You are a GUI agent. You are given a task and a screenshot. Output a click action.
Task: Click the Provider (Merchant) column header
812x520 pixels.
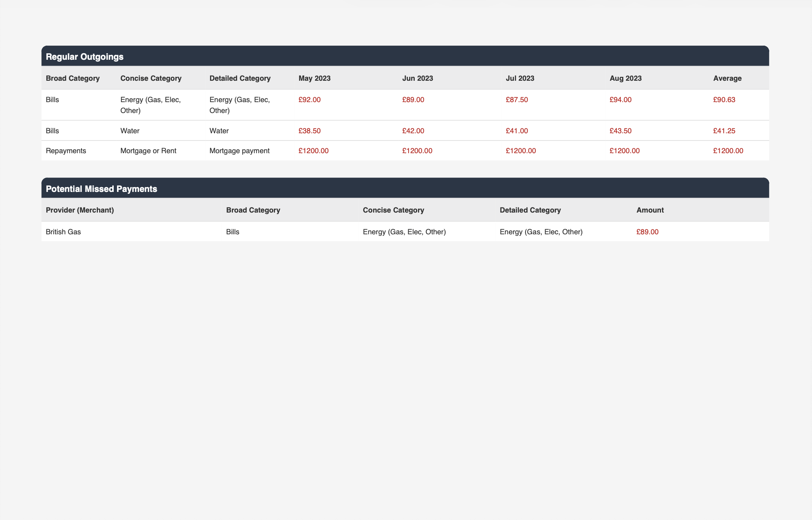coord(80,210)
